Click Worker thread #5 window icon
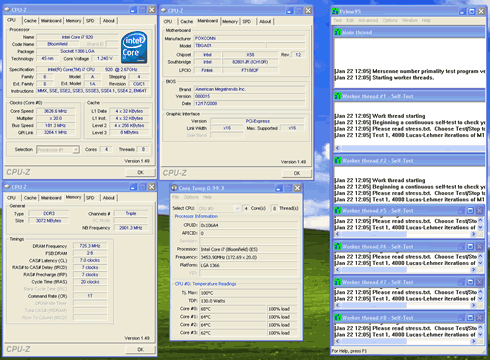This screenshot has width=490, height=360. pyautogui.click(x=337, y=211)
